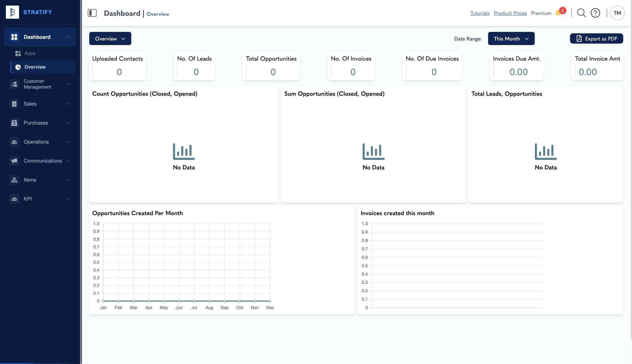Open the Apps section icon in sidebar

(x=18, y=53)
